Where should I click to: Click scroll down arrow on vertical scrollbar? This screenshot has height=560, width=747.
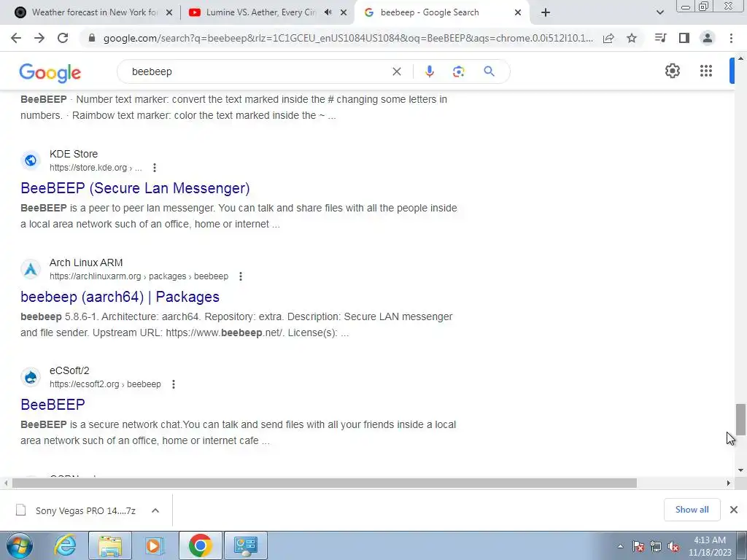coord(740,470)
